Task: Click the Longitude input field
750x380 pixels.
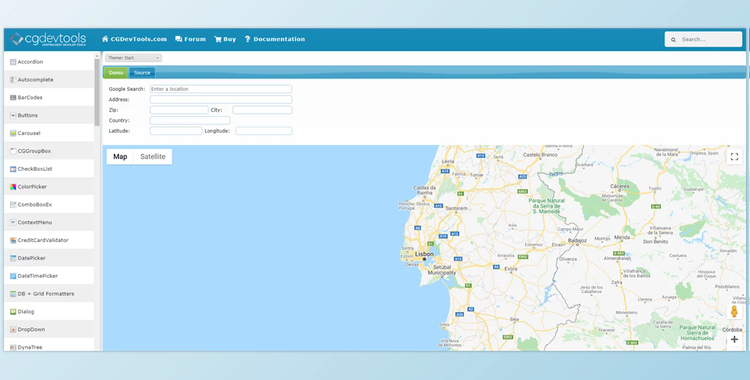Action: 264,131
